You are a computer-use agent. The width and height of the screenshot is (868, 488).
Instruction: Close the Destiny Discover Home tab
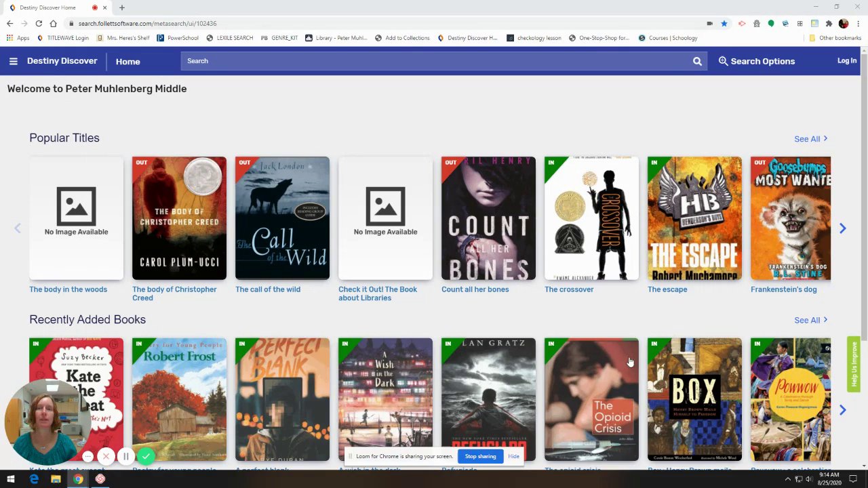(x=104, y=7)
